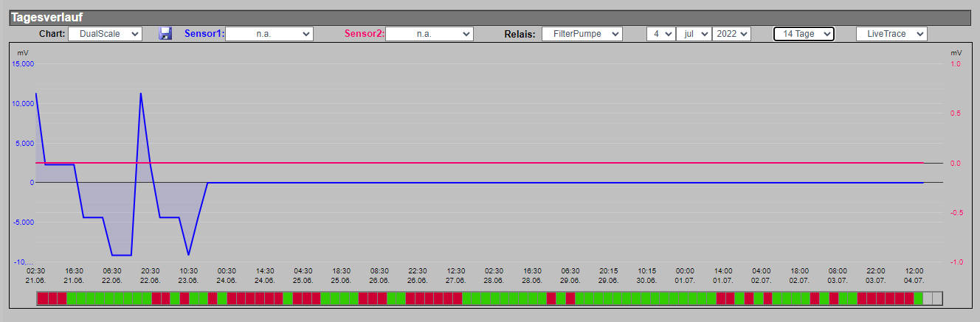Click the 10,000 left axis value

(x=23, y=103)
